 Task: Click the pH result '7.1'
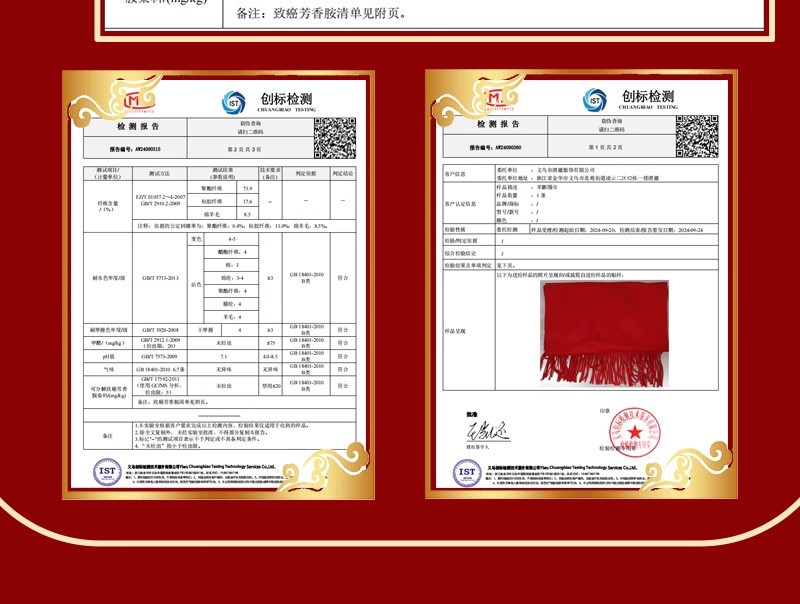click(x=223, y=356)
